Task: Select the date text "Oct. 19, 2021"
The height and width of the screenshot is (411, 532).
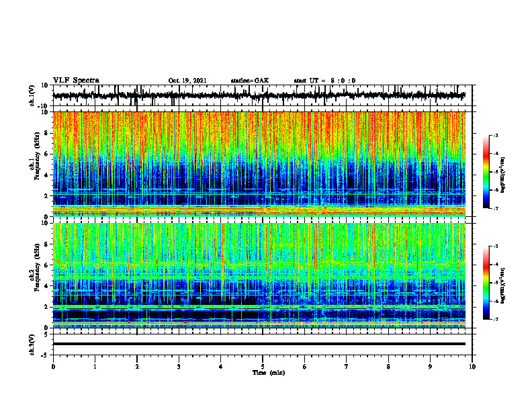Action: pos(187,81)
